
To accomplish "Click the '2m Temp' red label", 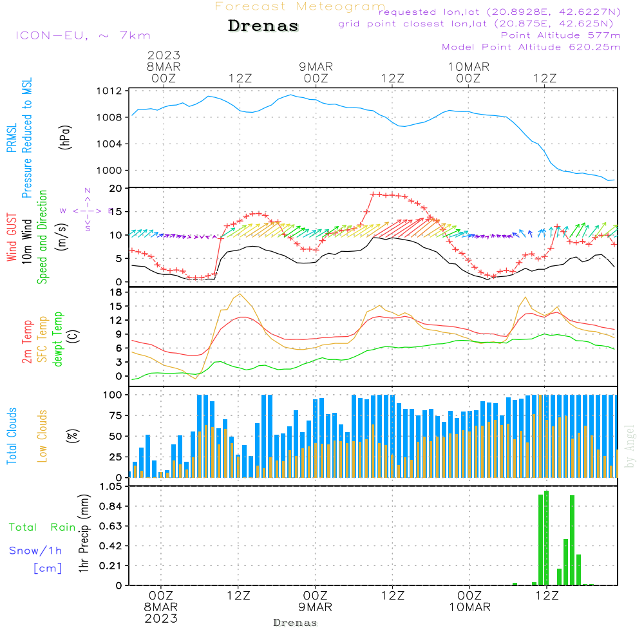I will tap(26, 342).
